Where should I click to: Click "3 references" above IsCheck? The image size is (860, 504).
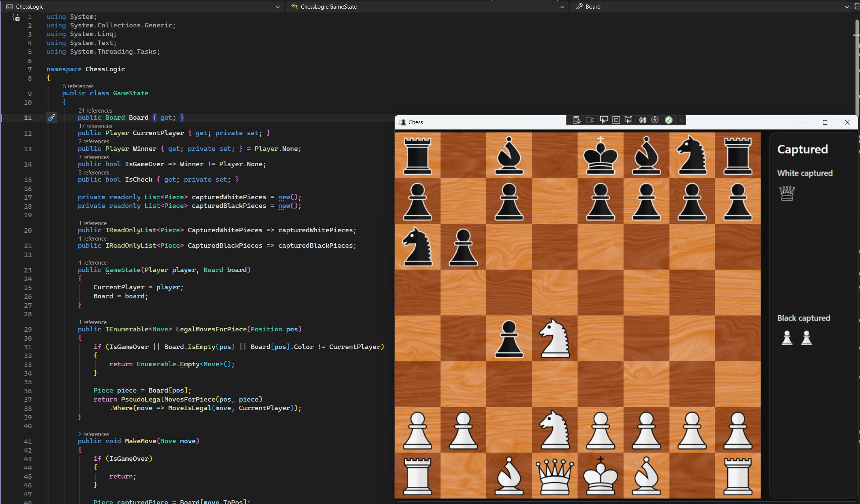[x=94, y=173]
